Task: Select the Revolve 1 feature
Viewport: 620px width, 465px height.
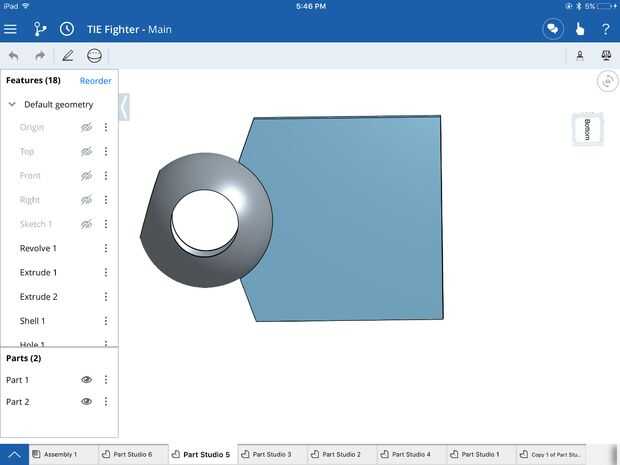Action: click(38, 248)
